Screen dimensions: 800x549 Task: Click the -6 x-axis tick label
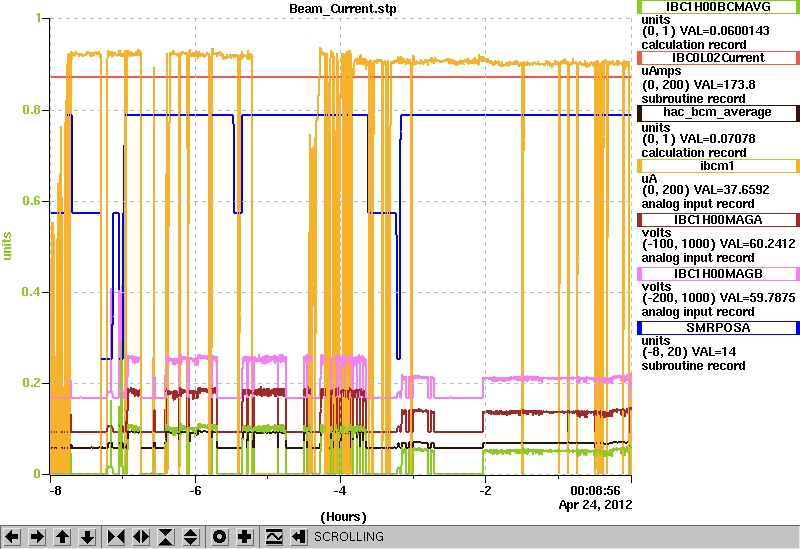[195, 491]
